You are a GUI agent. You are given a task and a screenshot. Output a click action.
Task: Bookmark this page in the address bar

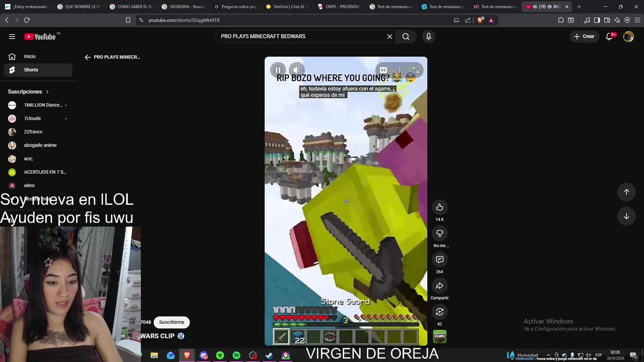click(128, 20)
